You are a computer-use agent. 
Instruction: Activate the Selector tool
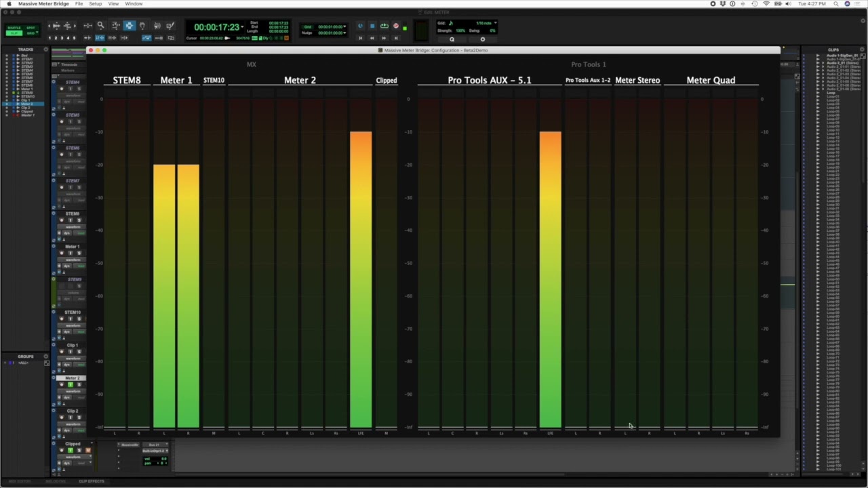click(129, 26)
